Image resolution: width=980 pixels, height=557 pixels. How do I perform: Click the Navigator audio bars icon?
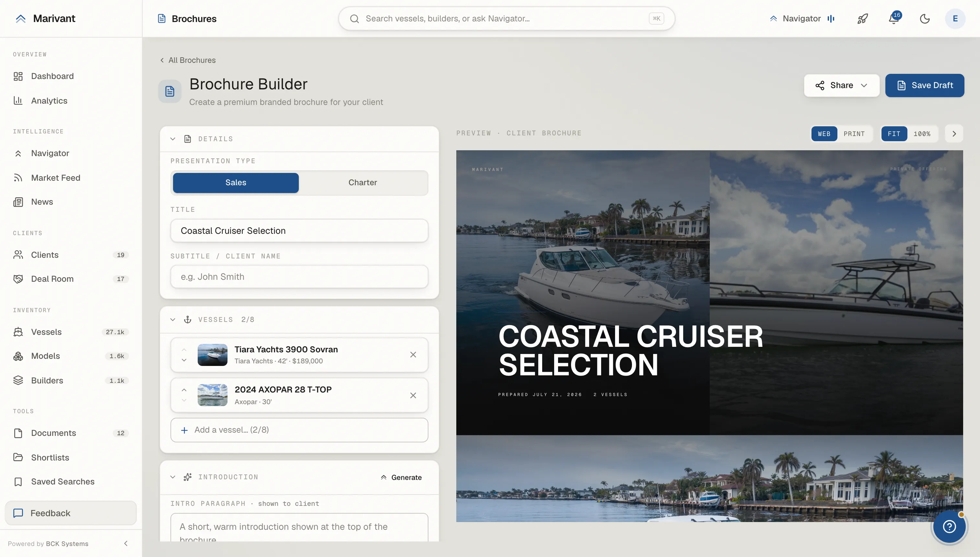(831, 18)
